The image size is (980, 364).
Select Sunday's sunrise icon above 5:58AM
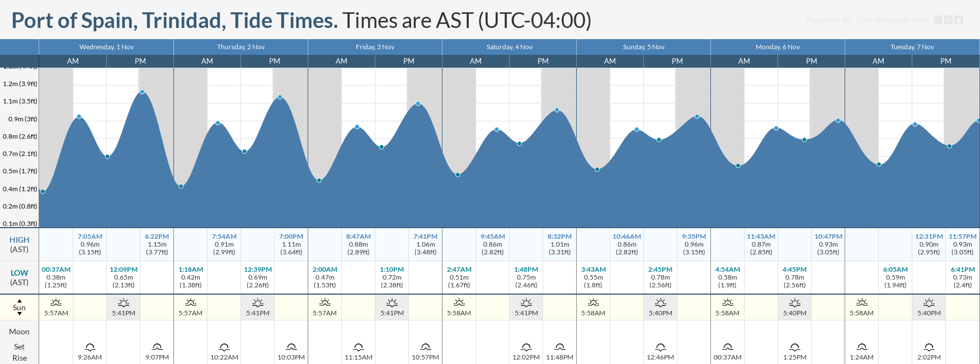click(x=593, y=302)
